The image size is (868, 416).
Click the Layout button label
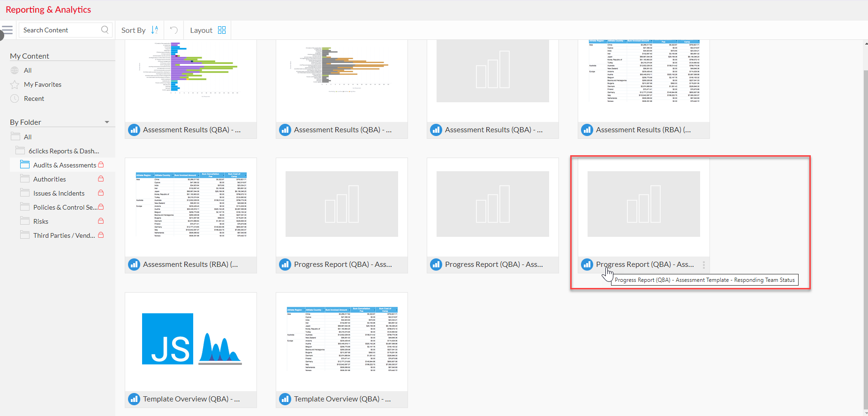[x=201, y=30]
